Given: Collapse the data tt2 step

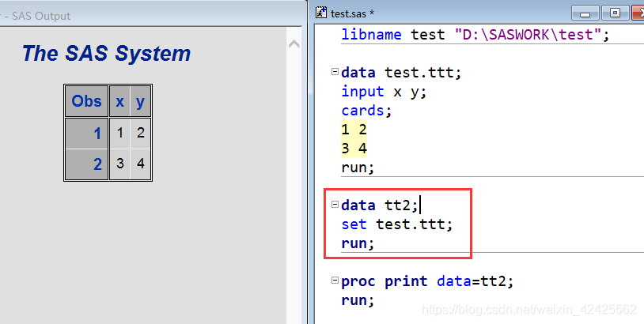Looking at the screenshot, I should (x=335, y=205).
